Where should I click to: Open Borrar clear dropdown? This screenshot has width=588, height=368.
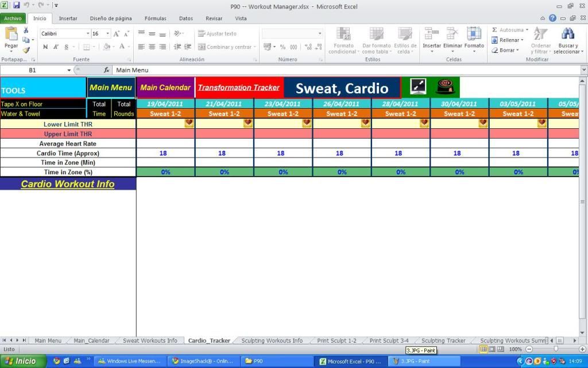click(x=505, y=50)
